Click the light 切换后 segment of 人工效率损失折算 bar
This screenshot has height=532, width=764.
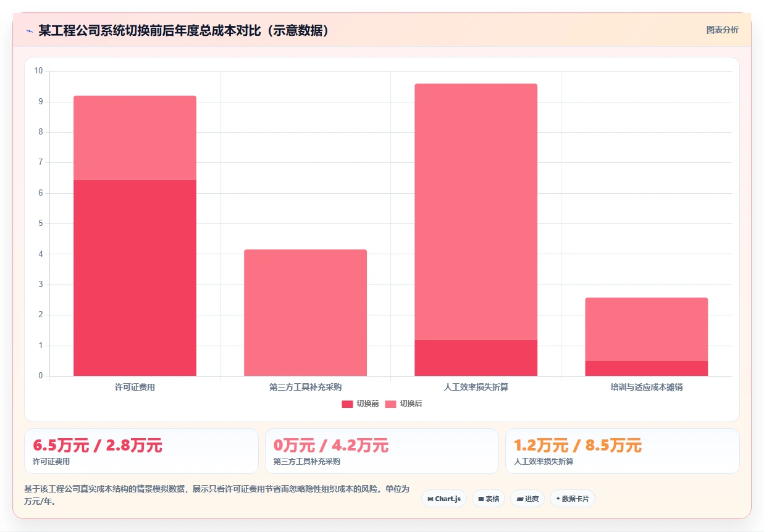476,212
